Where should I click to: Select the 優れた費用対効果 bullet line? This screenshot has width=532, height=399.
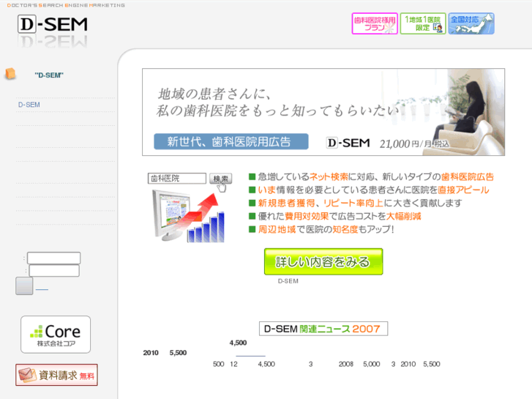(335, 216)
